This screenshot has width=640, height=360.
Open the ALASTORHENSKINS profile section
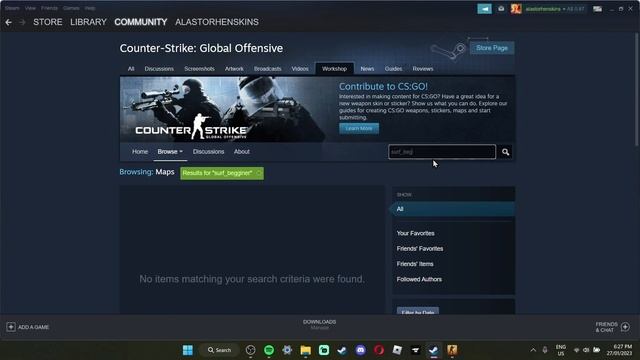point(217,22)
